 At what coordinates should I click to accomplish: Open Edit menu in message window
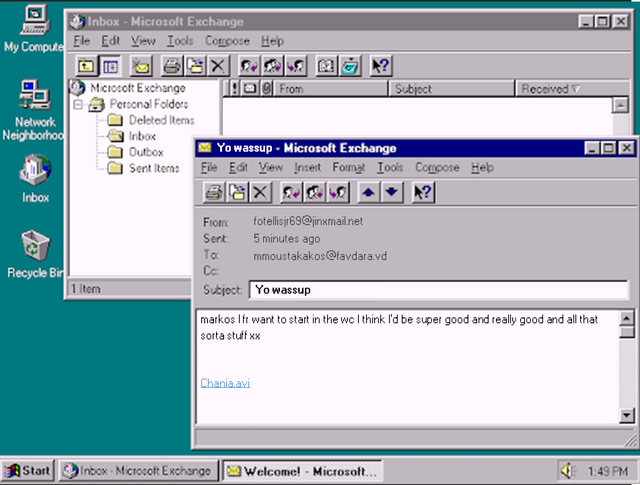point(238,167)
